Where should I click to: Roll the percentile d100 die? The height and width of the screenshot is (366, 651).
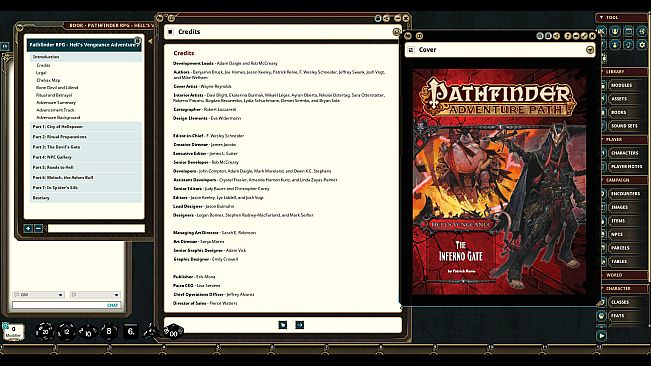[173, 332]
